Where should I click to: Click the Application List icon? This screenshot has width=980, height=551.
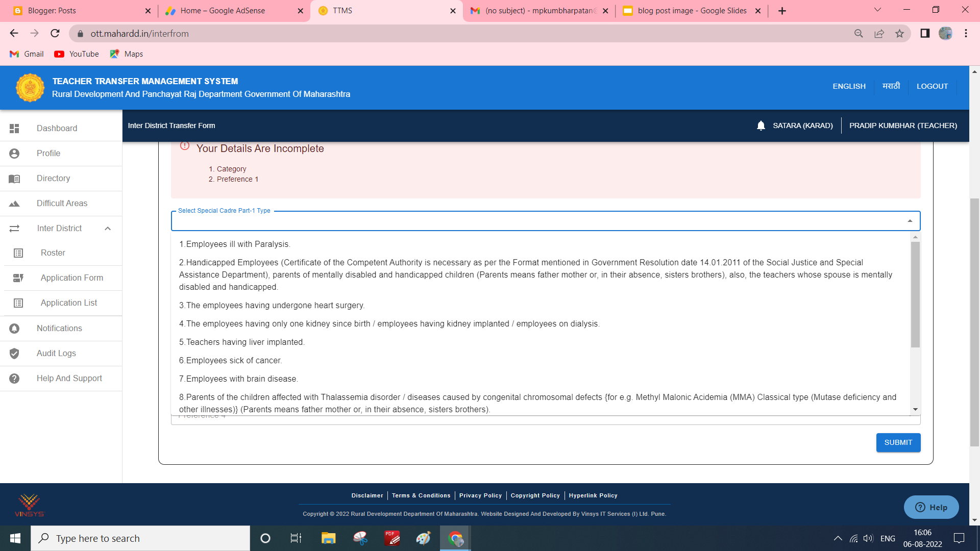[x=18, y=303]
